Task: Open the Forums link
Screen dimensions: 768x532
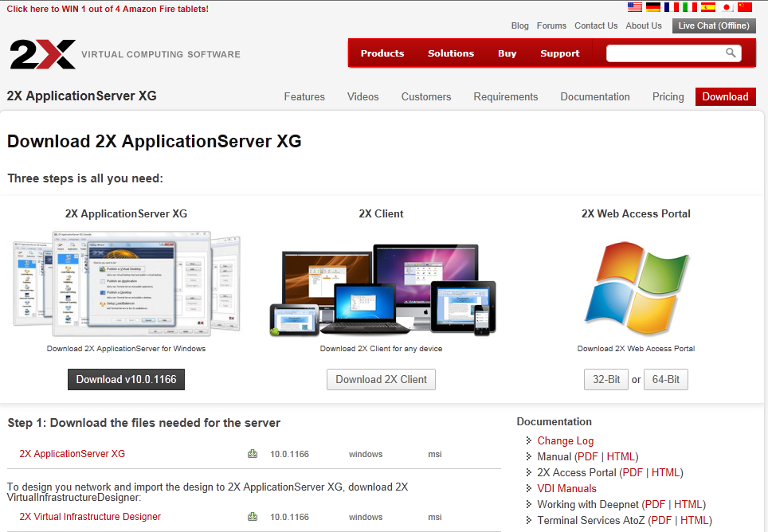Action: (x=551, y=25)
